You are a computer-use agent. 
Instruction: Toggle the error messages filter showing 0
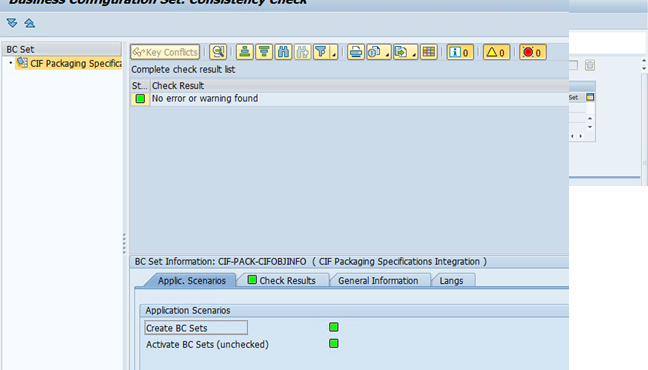tap(533, 52)
